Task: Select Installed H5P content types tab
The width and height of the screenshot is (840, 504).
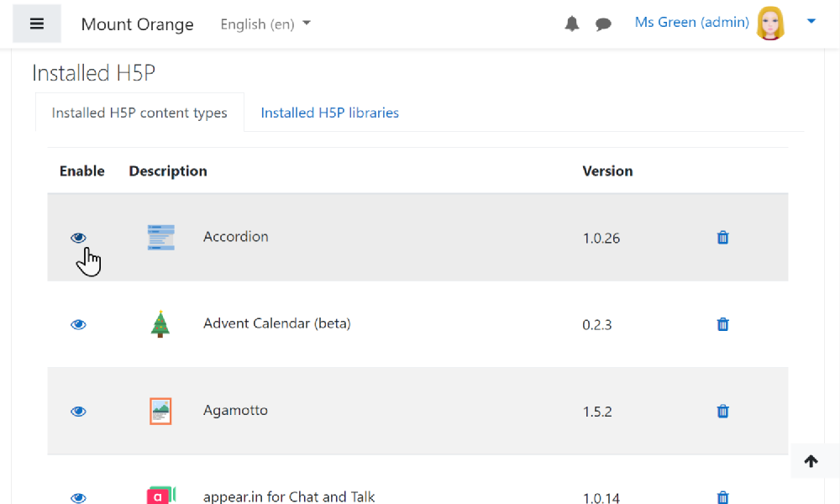Action: click(139, 113)
